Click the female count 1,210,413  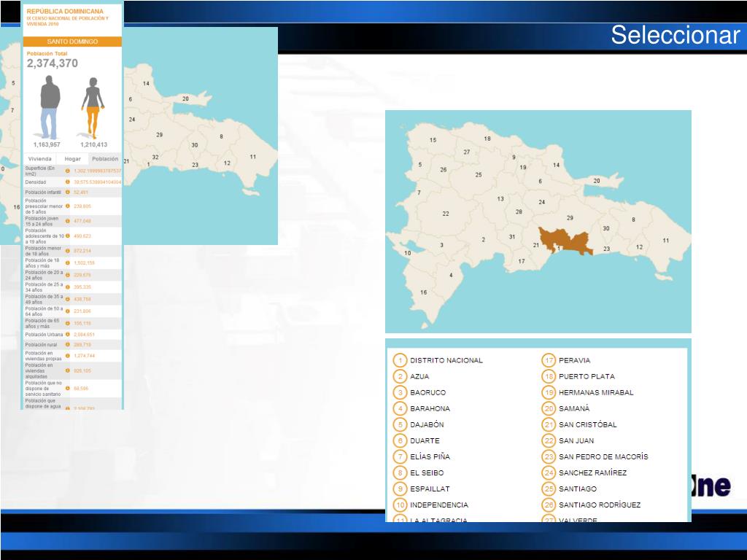[94, 145]
